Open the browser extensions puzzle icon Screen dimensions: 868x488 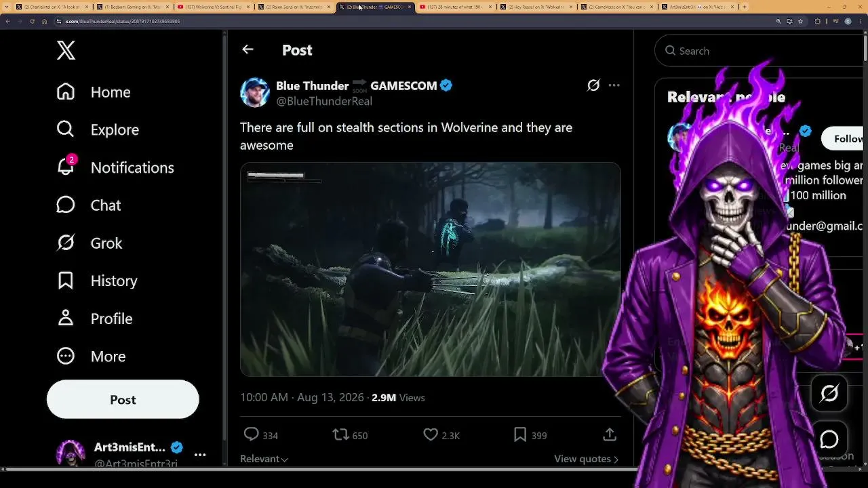pos(818,21)
